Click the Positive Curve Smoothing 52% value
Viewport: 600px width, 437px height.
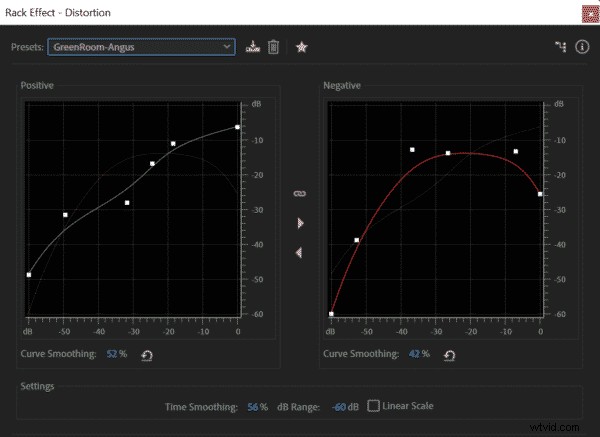116,354
